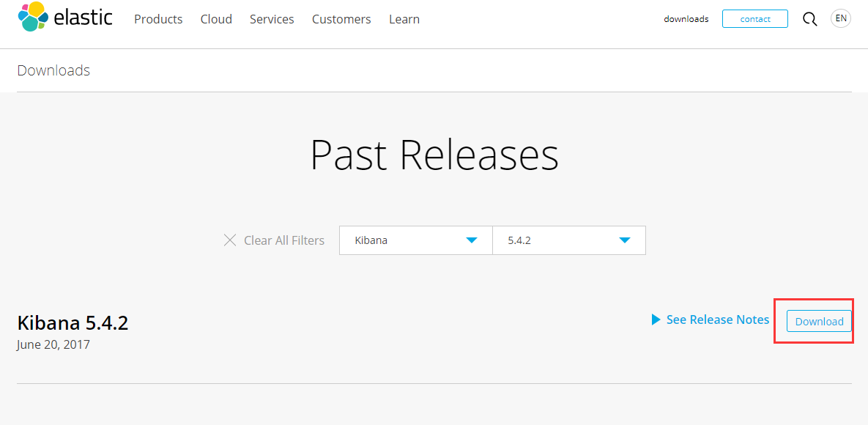Expand the 5.4.2 version dropdown

pyautogui.click(x=569, y=240)
